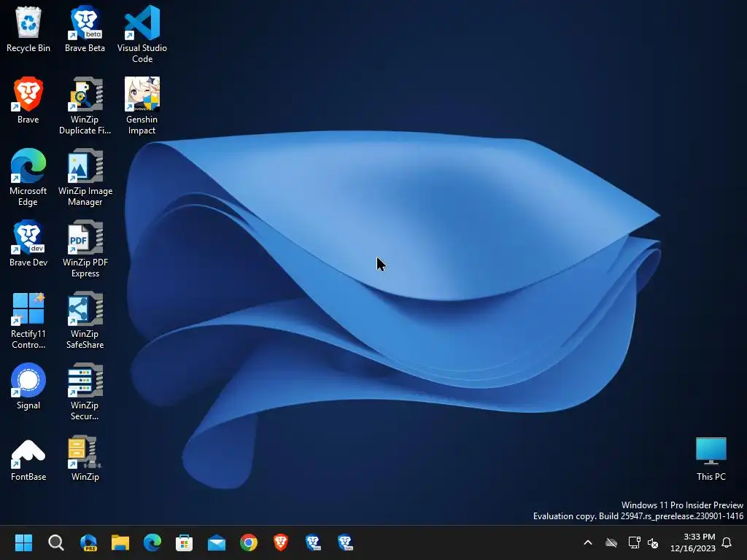Select the Brave Beta desktop shortcut
747x560 pixels.
pyautogui.click(x=85, y=29)
